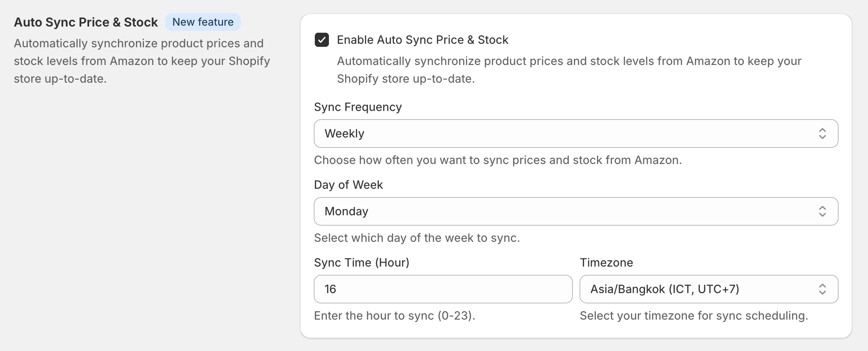Open the Day of Week dropdown showing Monday

(565, 211)
